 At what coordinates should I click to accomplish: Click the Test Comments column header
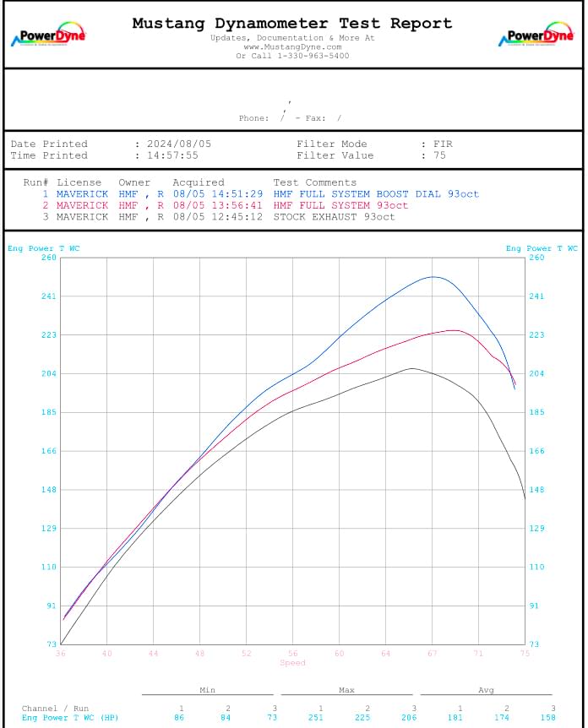[315, 182]
